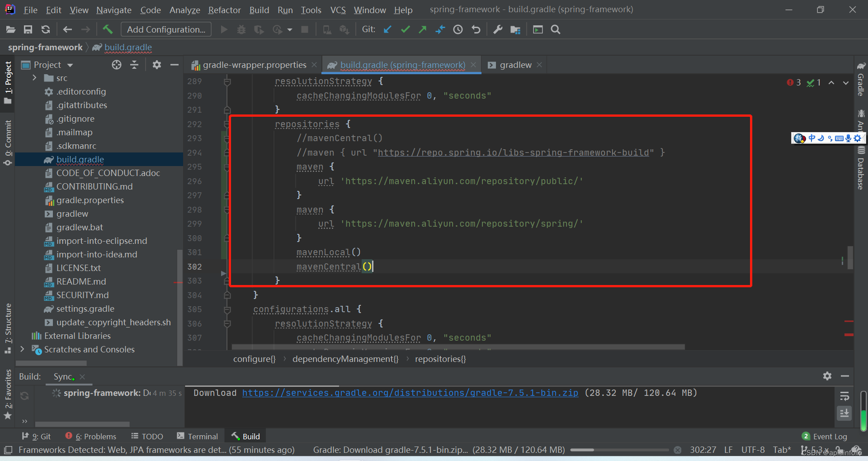Minimize the Build tool window
This screenshot has height=461, width=868.
click(x=845, y=376)
